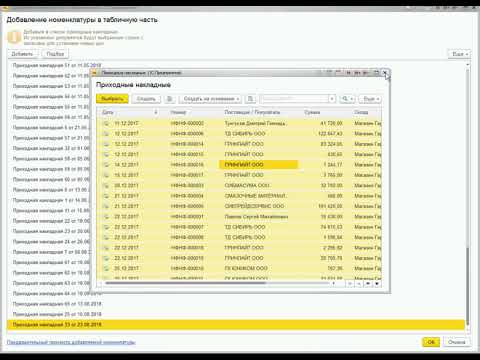Screen dimensions: 480x360
Task: Click the Отмена button
Action: 456,342
